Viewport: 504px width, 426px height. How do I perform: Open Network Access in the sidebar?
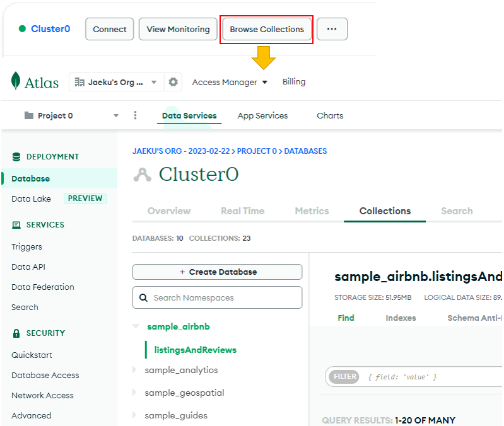pyautogui.click(x=42, y=396)
